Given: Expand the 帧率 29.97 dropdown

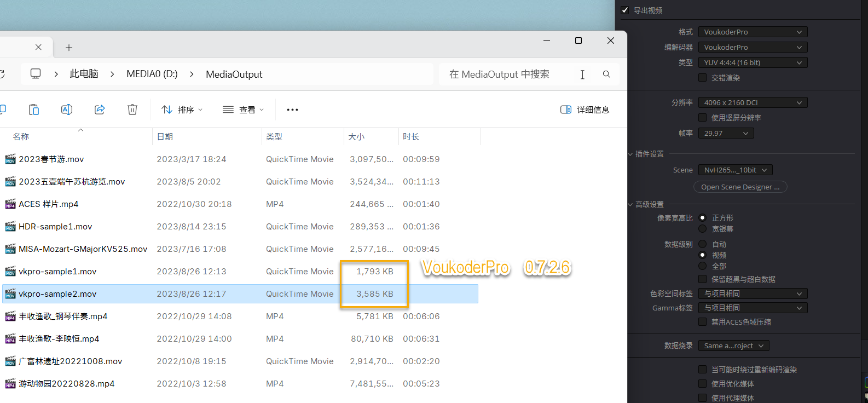Looking at the screenshot, I should [x=726, y=133].
